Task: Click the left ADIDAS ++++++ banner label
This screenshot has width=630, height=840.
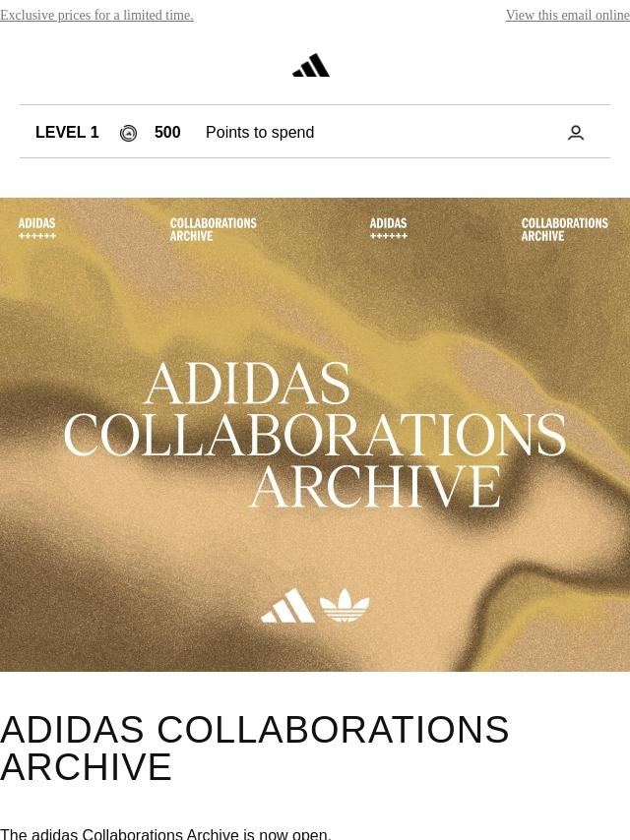Action: tap(37, 229)
